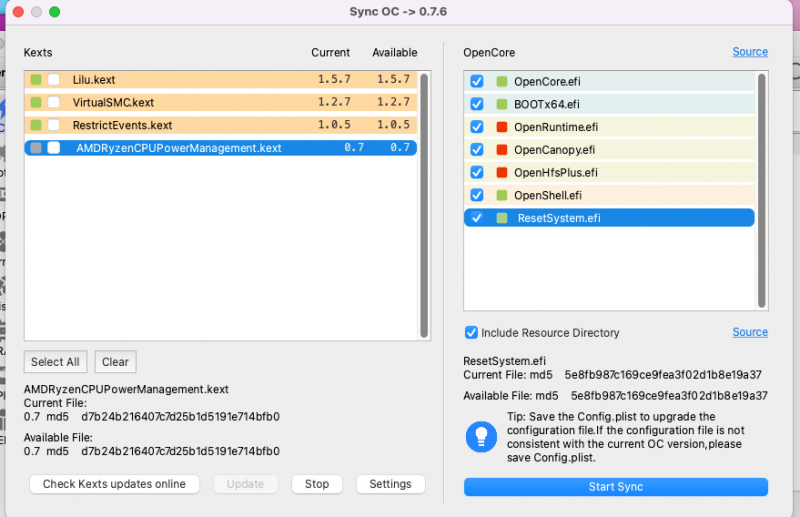Click Check Kexts updates online button

[114, 484]
